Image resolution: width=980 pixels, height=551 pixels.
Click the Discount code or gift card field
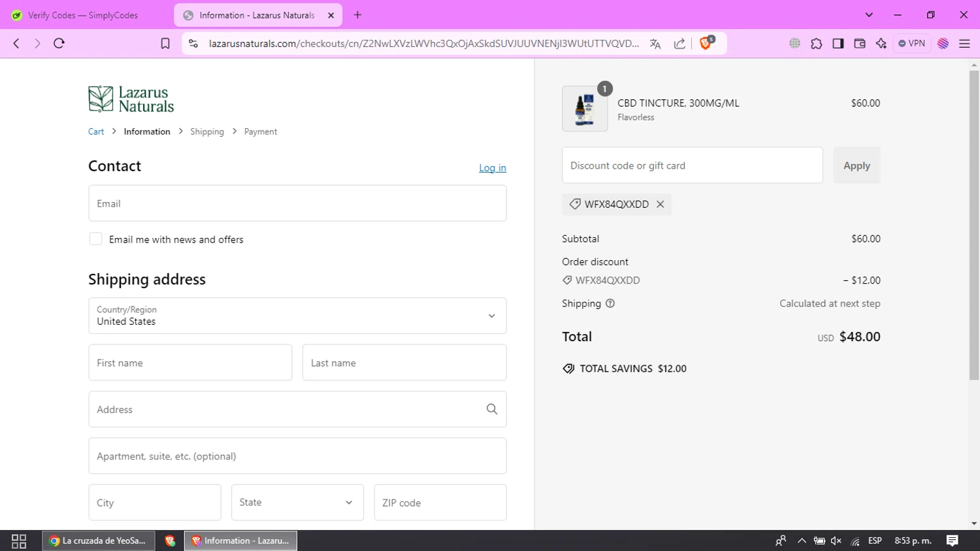coord(693,165)
